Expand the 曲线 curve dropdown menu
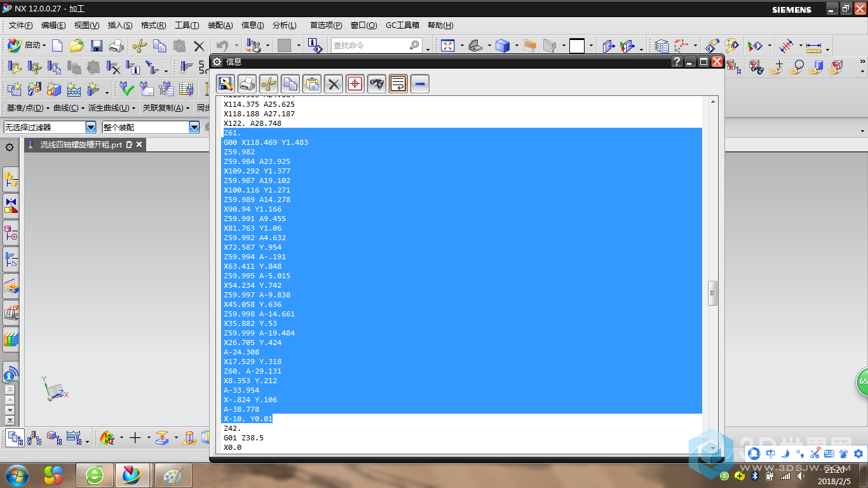Image resolution: width=868 pixels, height=488 pixels. pos(69,108)
